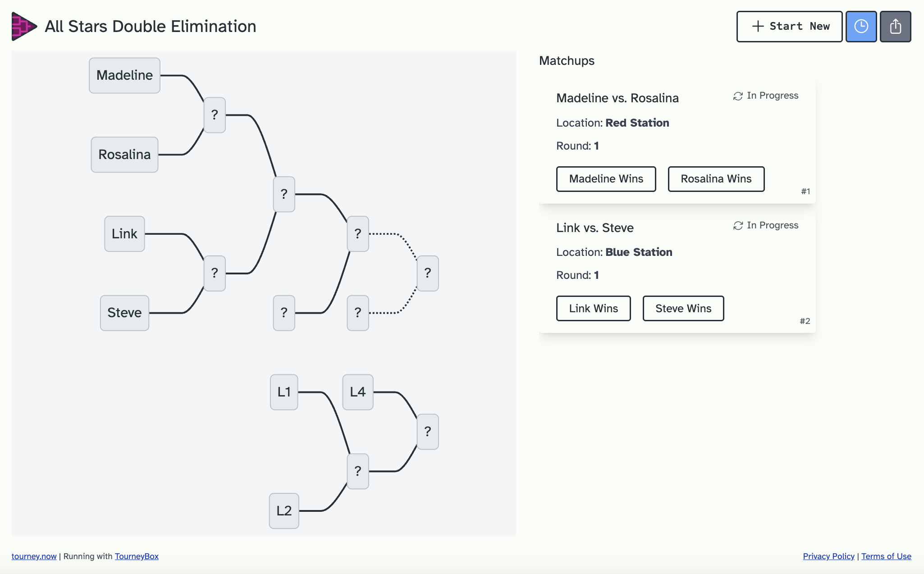Viewport: 924px width, 574px height.
Task: Click the share/export icon
Action: click(x=895, y=26)
